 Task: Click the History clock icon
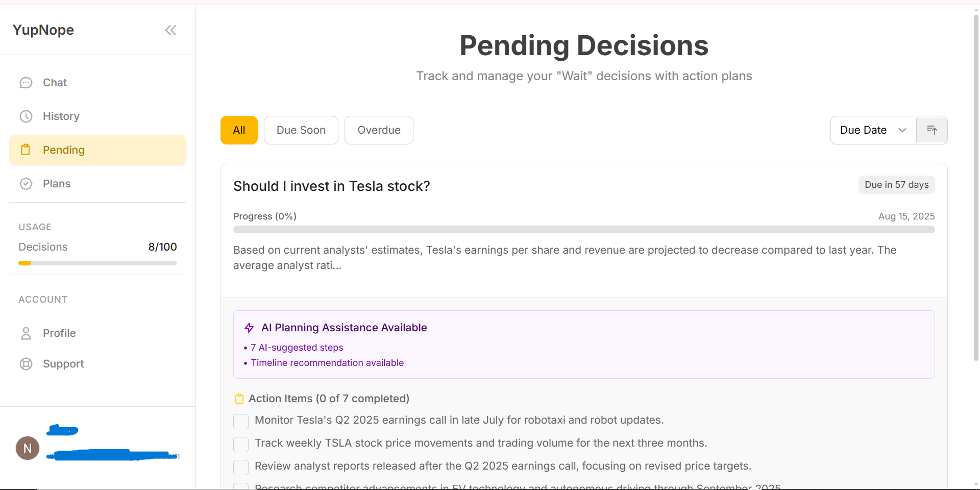pyautogui.click(x=26, y=116)
